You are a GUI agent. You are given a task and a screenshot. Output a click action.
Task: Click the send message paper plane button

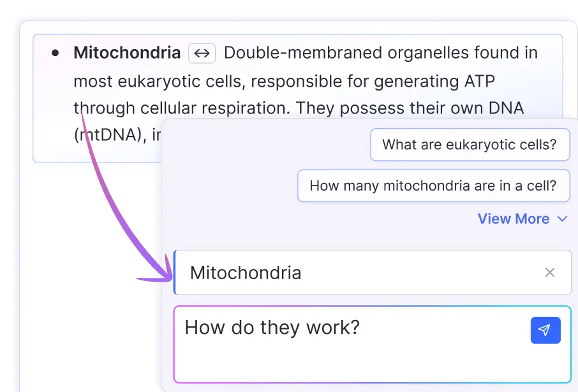point(545,330)
